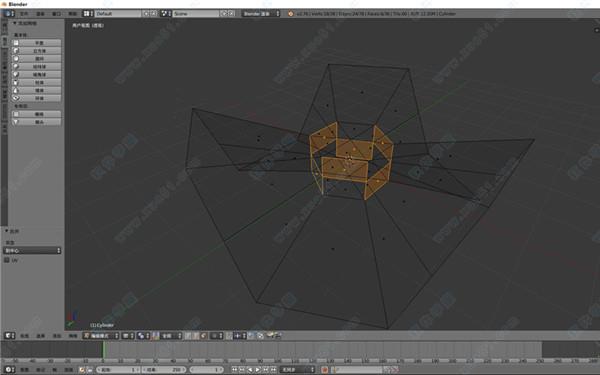
Task: Add a Cube (立方体) mesh primitive
Action: (36, 51)
